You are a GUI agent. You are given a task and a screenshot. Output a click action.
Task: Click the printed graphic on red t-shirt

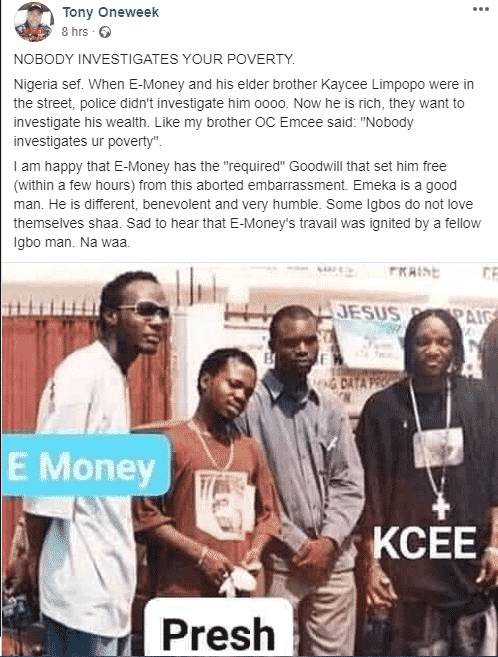pos(225,504)
